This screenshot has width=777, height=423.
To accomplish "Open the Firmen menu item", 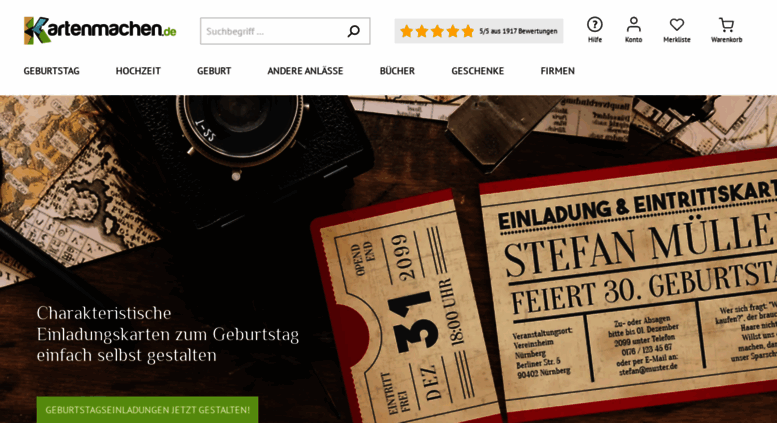I will pos(557,71).
